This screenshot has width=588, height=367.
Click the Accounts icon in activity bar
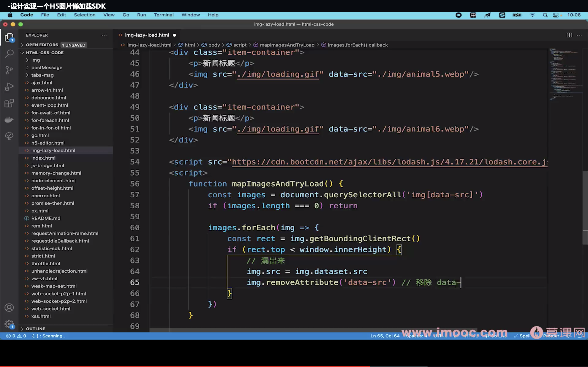(9, 307)
